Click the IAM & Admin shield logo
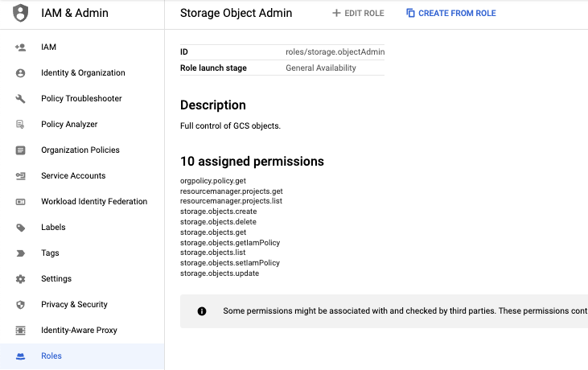The height and width of the screenshot is (370, 588). pos(21,13)
